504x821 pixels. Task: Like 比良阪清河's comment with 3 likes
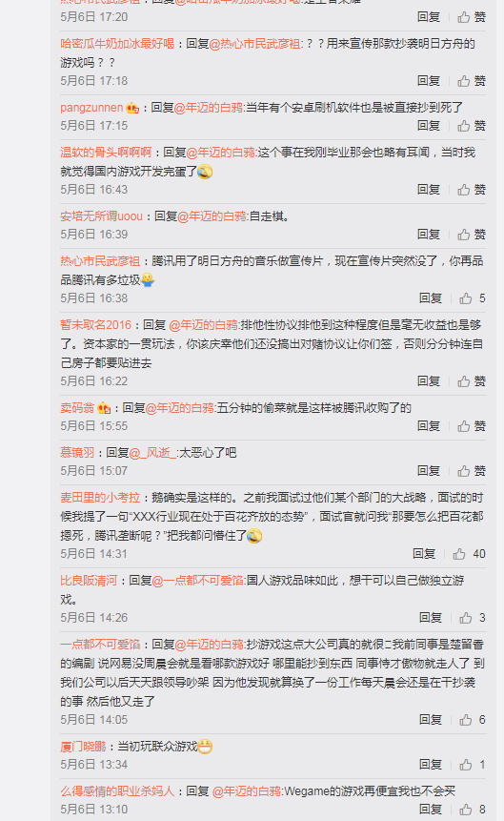click(x=473, y=617)
